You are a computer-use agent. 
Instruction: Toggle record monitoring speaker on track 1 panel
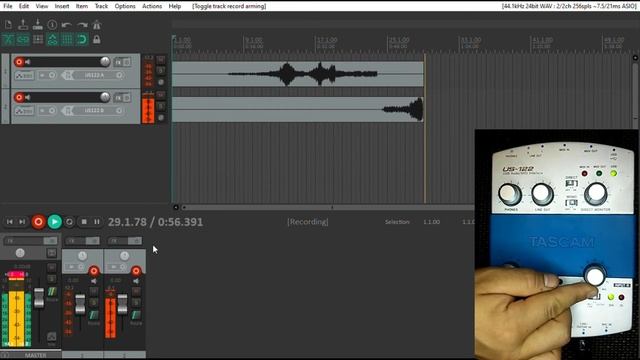pos(28,62)
